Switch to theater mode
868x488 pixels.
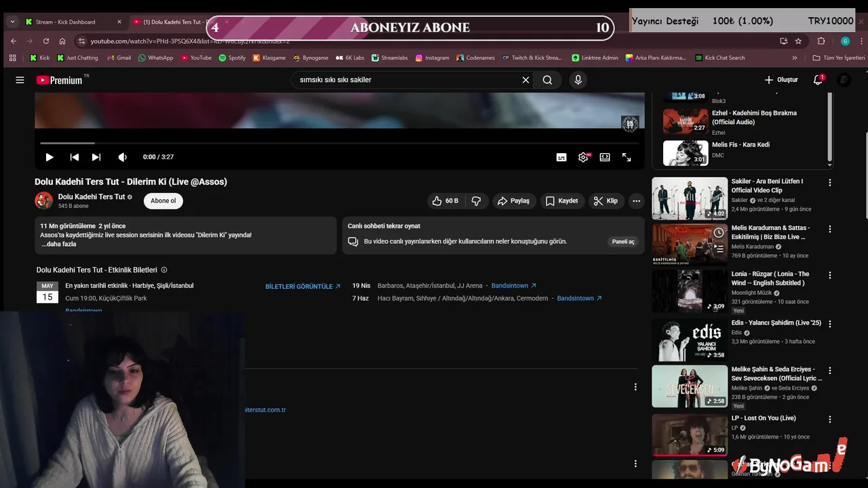click(605, 157)
